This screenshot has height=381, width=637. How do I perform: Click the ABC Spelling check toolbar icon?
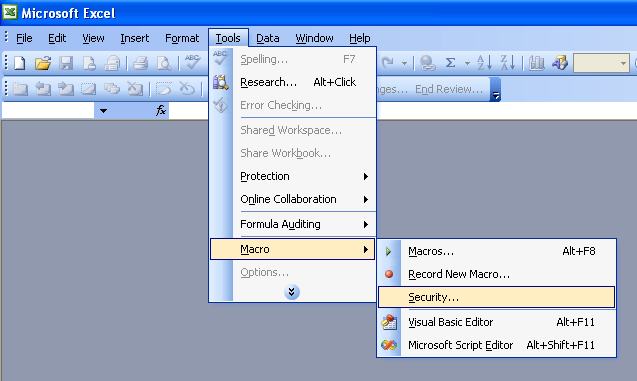[192, 62]
